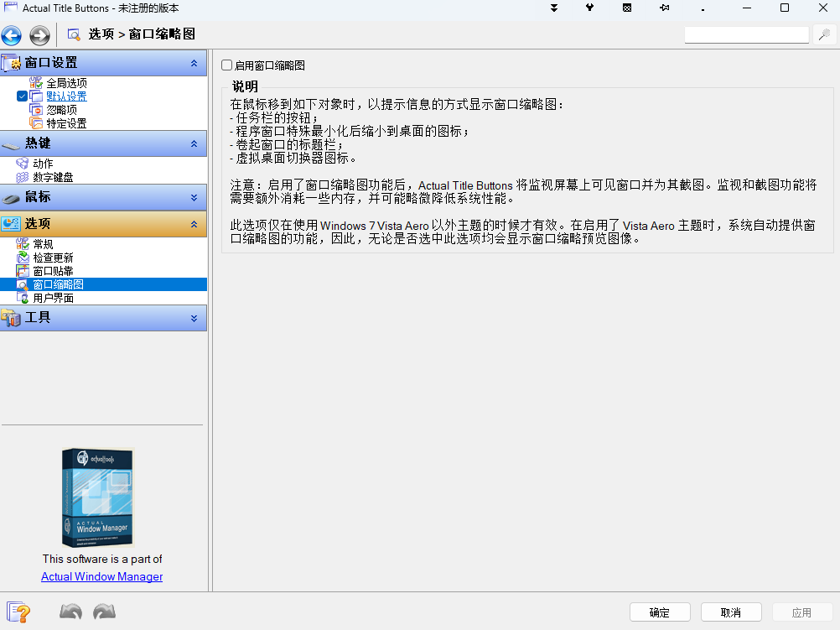
Task: Open the 全局选项 tree item
Action: [x=66, y=82]
